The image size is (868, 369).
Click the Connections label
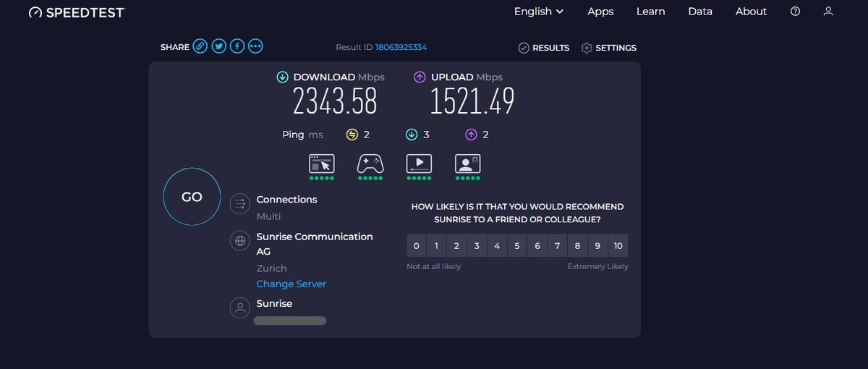(286, 200)
